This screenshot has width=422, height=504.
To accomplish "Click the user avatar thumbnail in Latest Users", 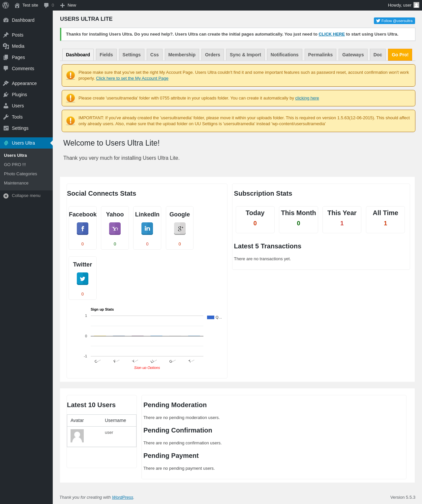I will (77, 436).
